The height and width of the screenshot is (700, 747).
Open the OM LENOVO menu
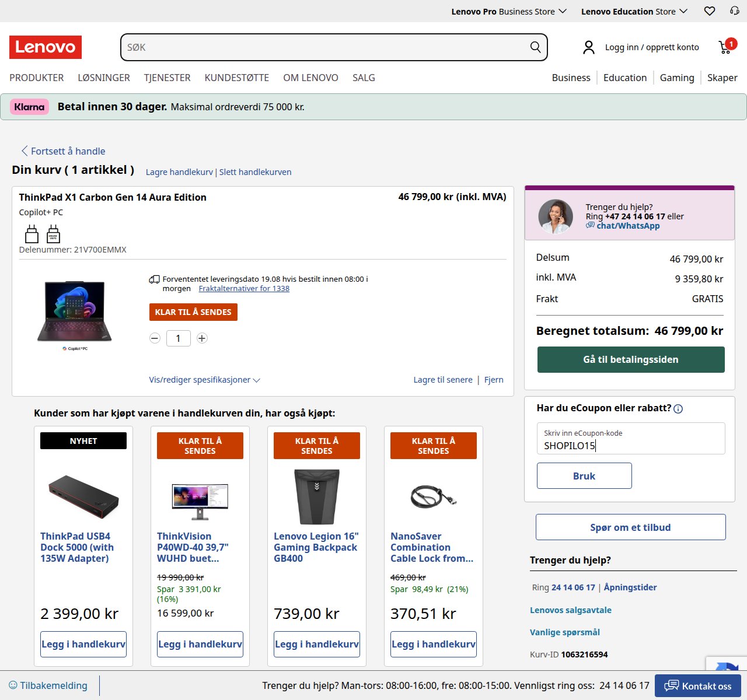(310, 78)
